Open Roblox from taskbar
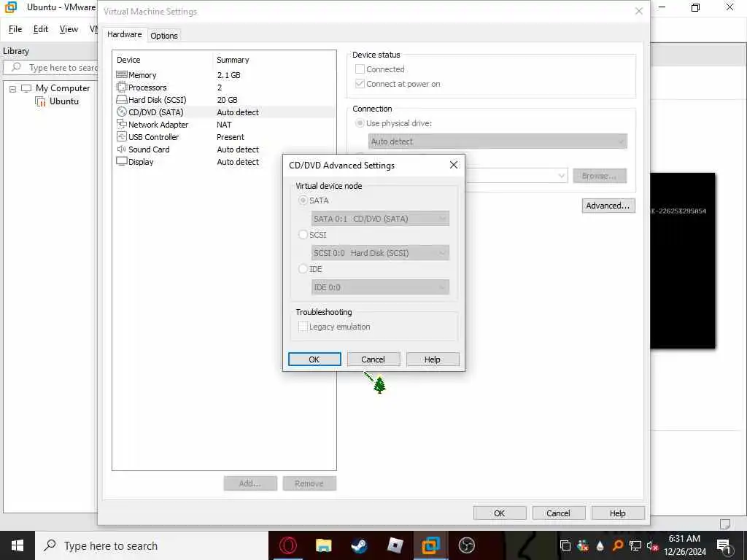The width and height of the screenshot is (747, 560). [x=395, y=545]
